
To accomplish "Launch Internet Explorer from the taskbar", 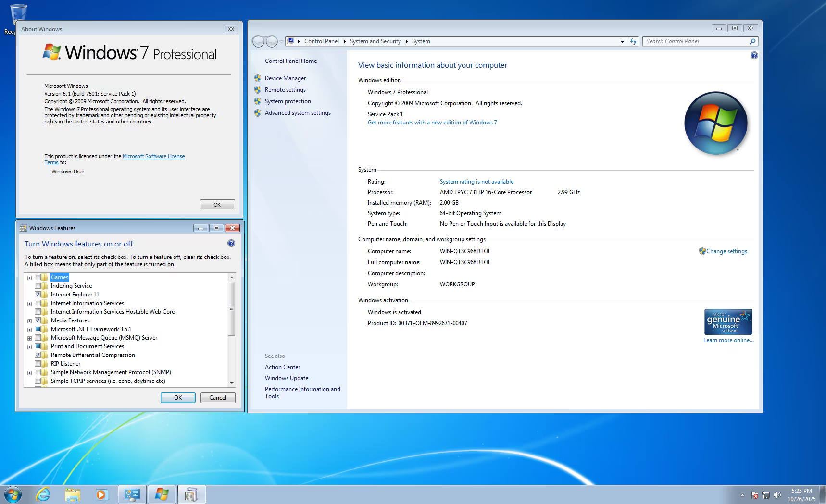I will [43, 494].
